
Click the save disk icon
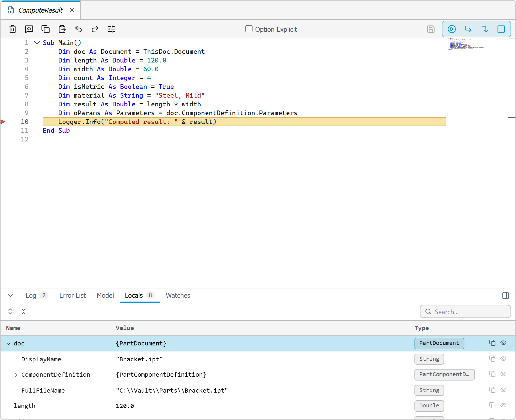point(431,29)
